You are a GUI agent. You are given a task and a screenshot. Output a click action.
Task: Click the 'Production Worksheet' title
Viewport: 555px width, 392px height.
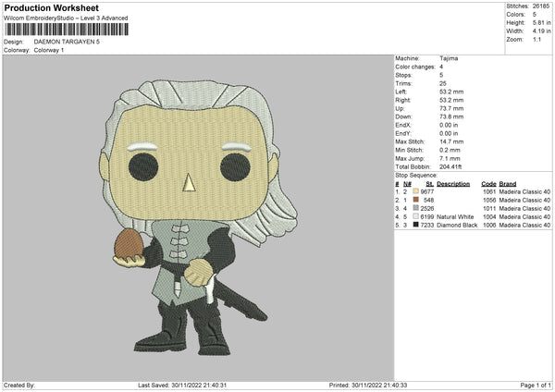click(51, 7)
